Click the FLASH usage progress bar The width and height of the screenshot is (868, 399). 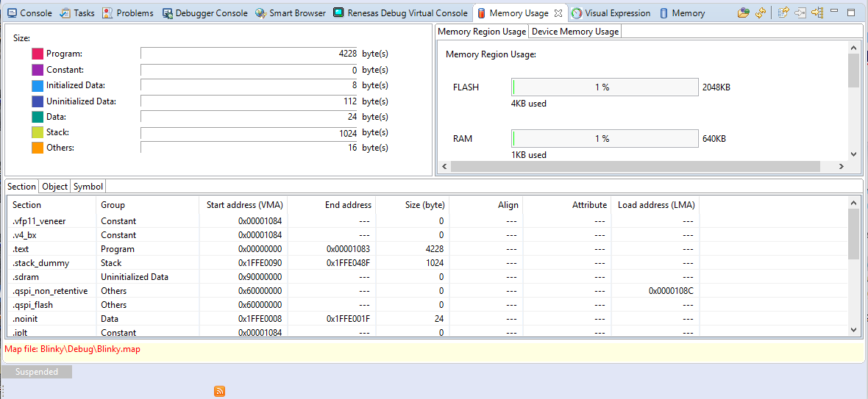click(x=605, y=87)
